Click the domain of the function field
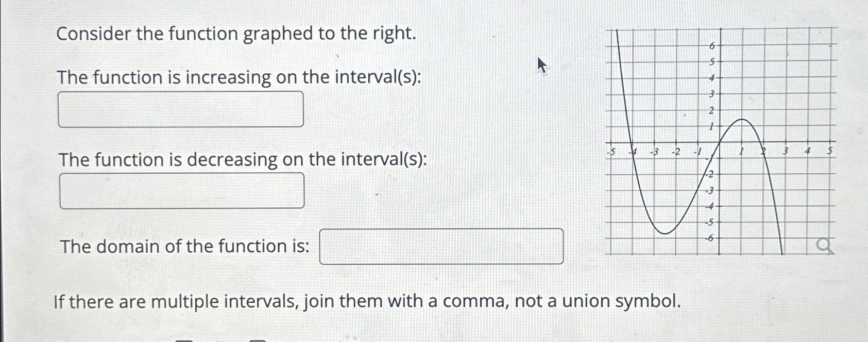 441,247
